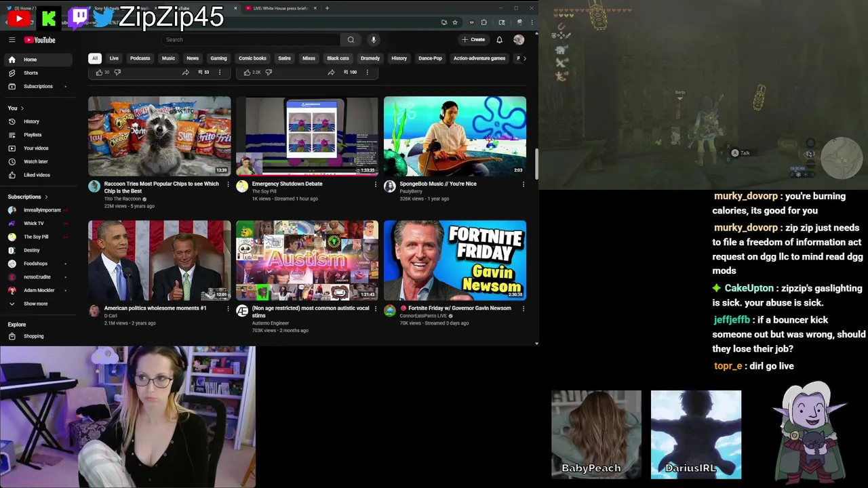Open the Adam Mockler subscription channel
This screenshot has height=488, width=868.
[x=39, y=290]
